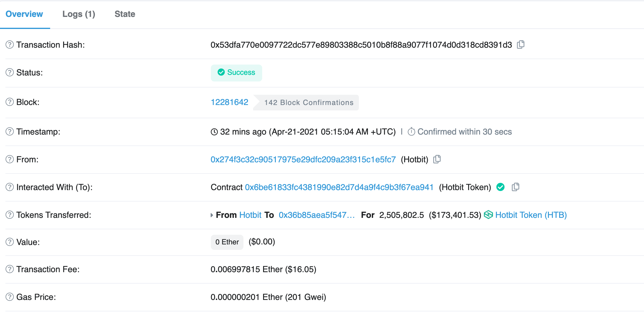
Task: Click the 0 Ether value badge
Action: click(x=227, y=242)
